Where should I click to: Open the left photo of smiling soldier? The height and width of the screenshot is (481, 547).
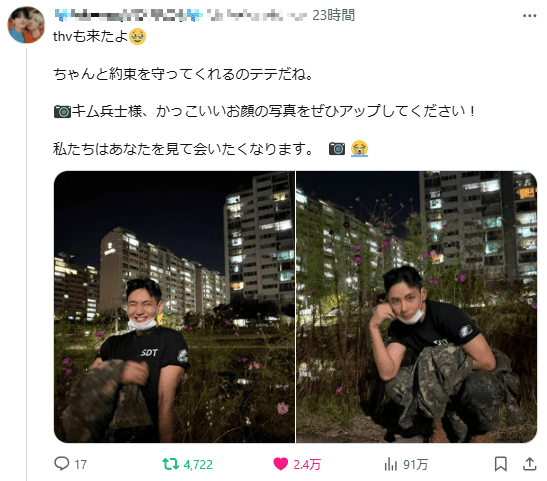[x=174, y=307]
